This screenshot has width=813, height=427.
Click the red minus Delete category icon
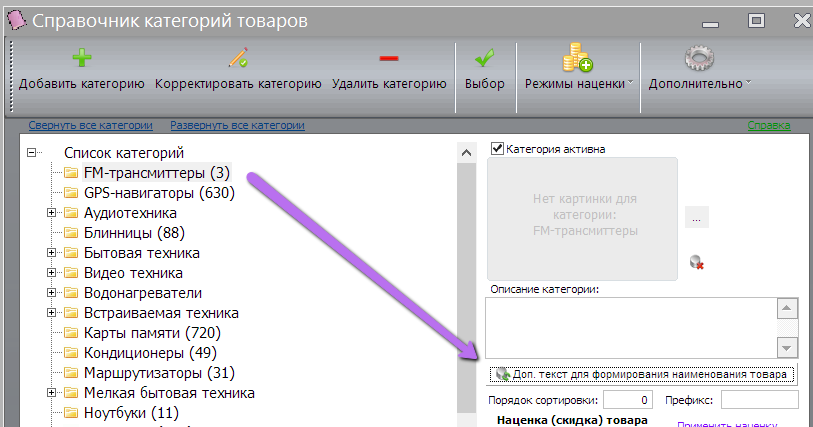point(388,58)
